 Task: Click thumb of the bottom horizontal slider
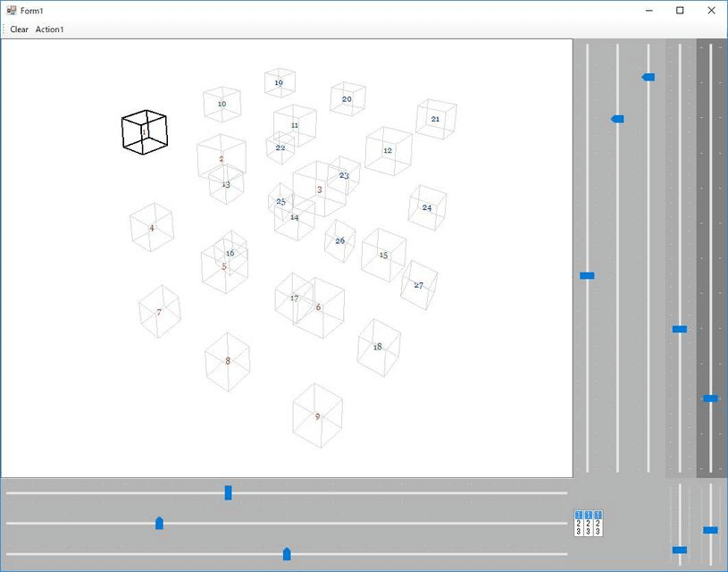coord(287,553)
